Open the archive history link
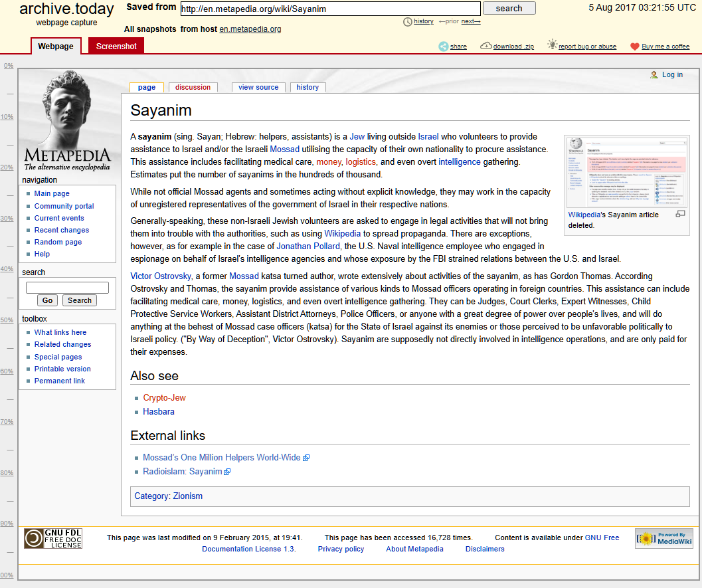 tap(424, 21)
